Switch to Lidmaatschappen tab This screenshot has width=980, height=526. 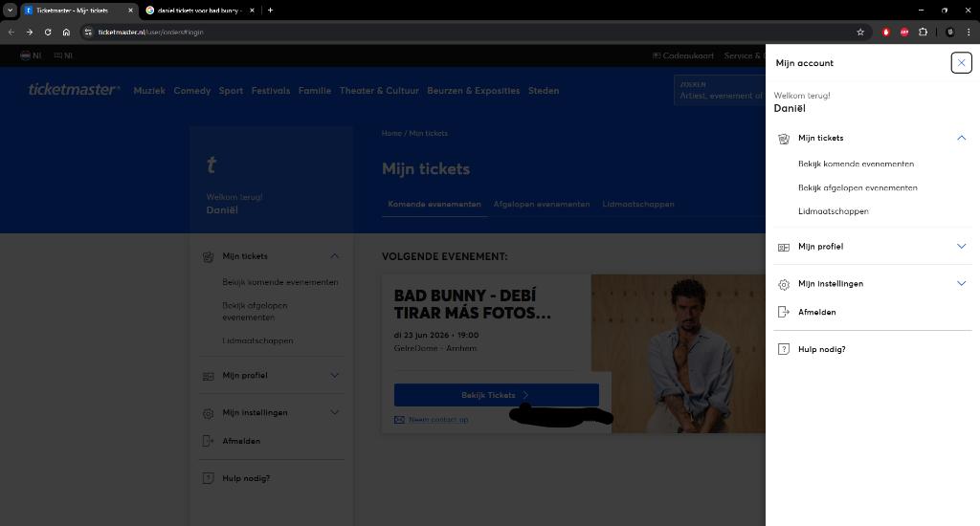point(638,205)
